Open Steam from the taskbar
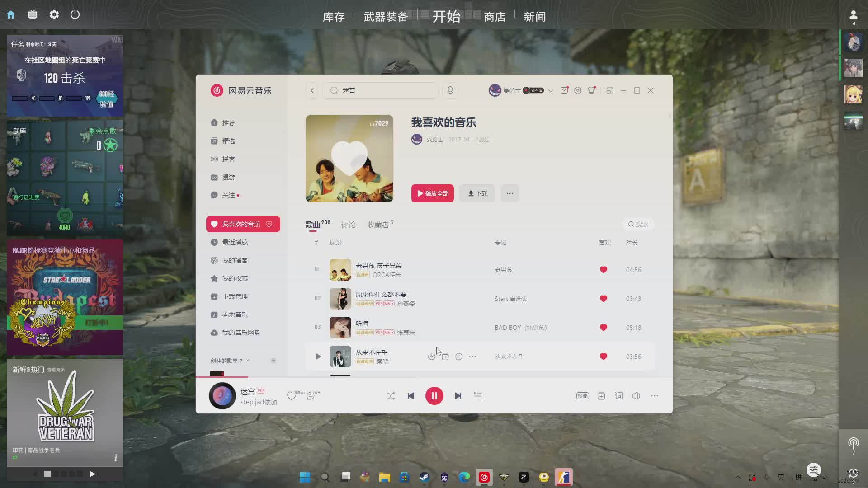 [424, 477]
